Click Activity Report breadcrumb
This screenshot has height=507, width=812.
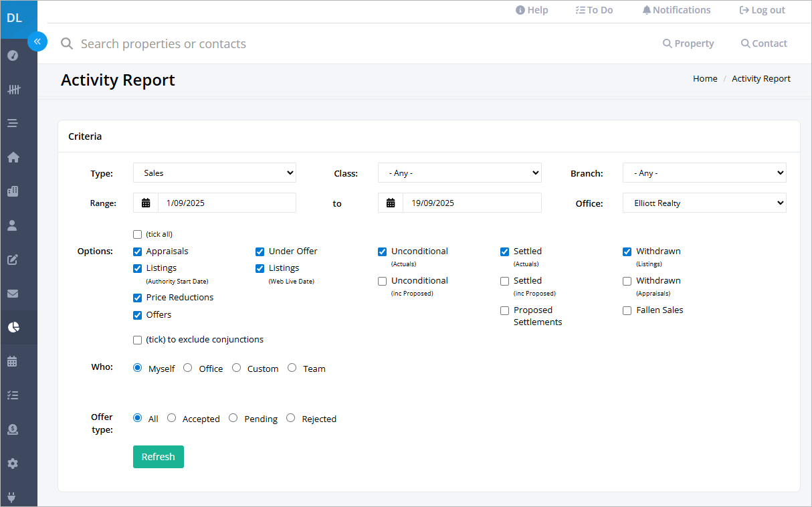pyautogui.click(x=761, y=79)
